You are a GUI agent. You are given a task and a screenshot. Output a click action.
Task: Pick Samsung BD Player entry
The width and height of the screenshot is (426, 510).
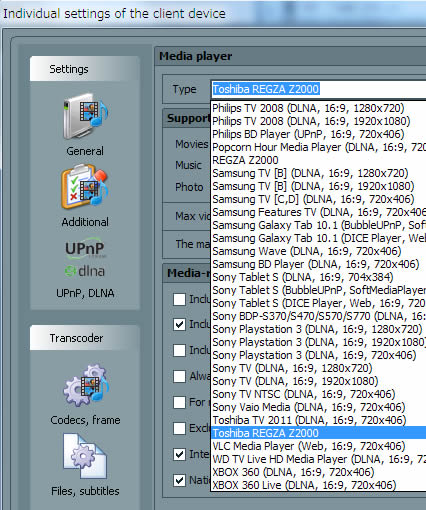pos(319,264)
